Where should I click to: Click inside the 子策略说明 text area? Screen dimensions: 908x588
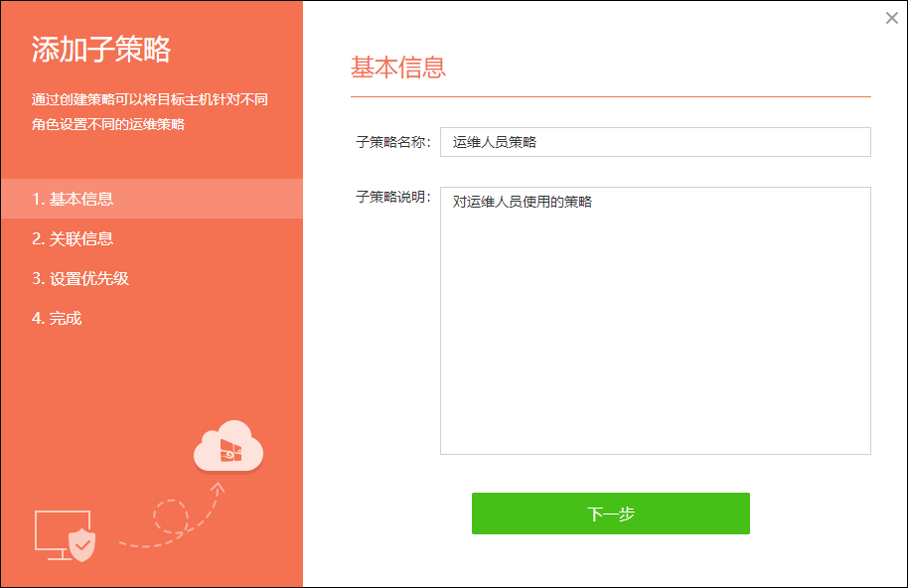click(x=655, y=321)
